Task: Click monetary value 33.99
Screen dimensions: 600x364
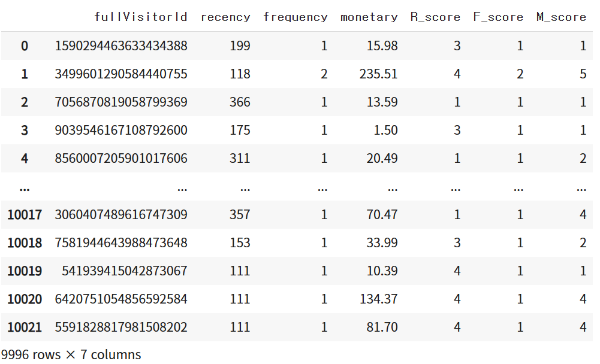Action: coord(382,243)
